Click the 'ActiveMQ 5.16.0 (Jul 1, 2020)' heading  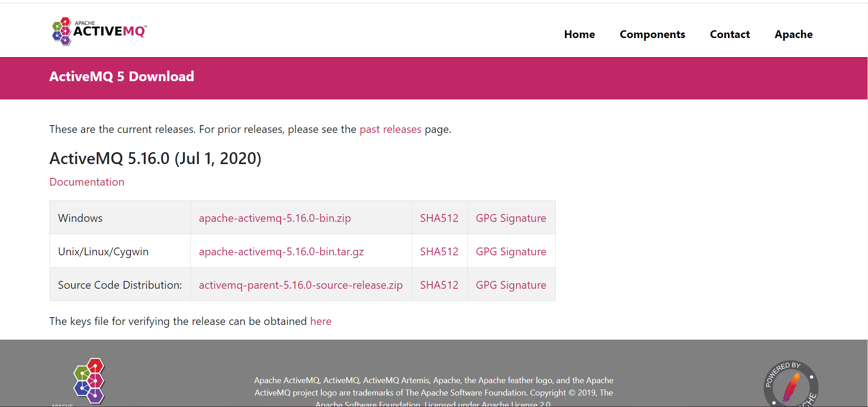tap(155, 159)
